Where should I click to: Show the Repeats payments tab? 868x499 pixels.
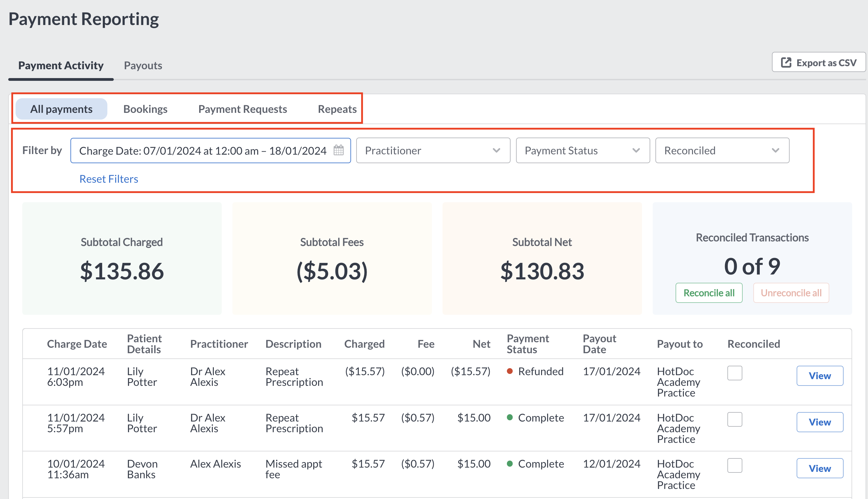coord(337,109)
